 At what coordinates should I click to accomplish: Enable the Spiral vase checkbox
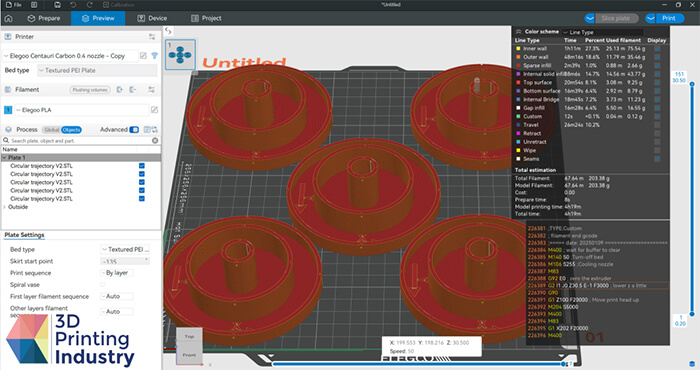[102, 285]
